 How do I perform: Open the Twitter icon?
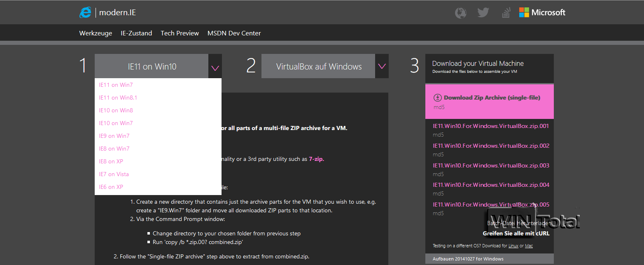(483, 13)
